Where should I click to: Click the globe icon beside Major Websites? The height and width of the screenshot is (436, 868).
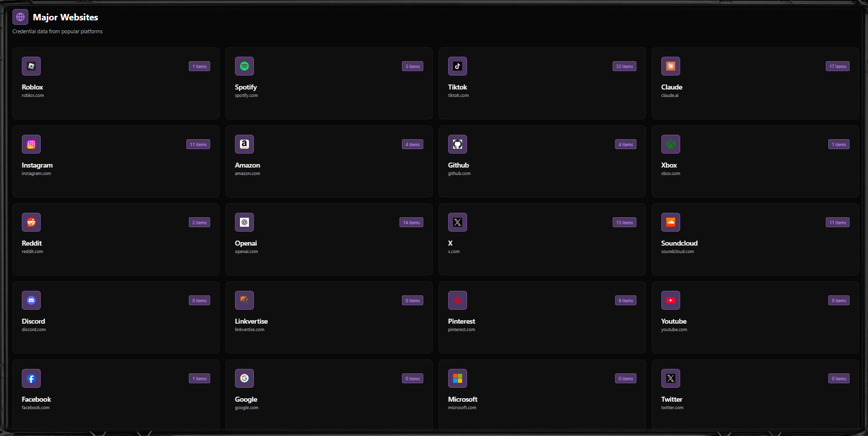(x=20, y=17)
